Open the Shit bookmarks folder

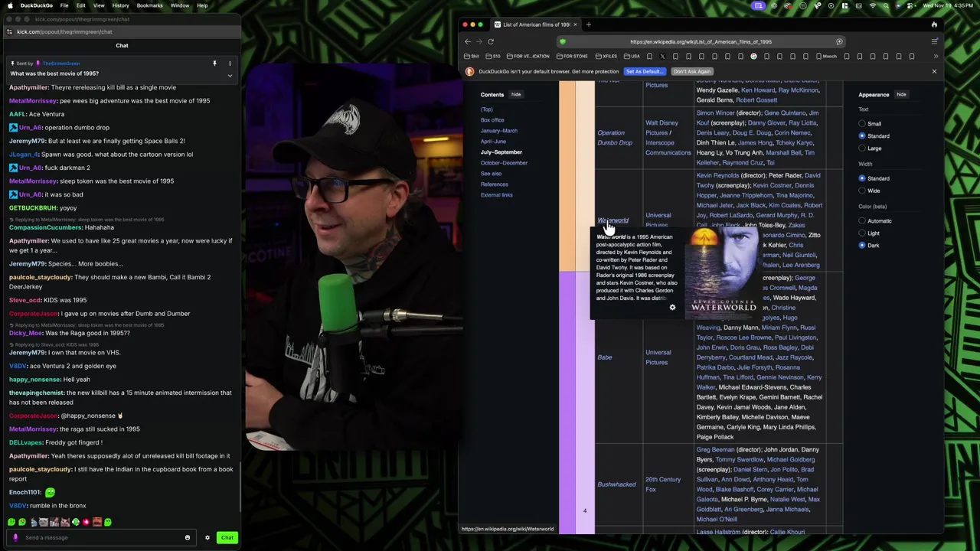(x=471, y=56)
